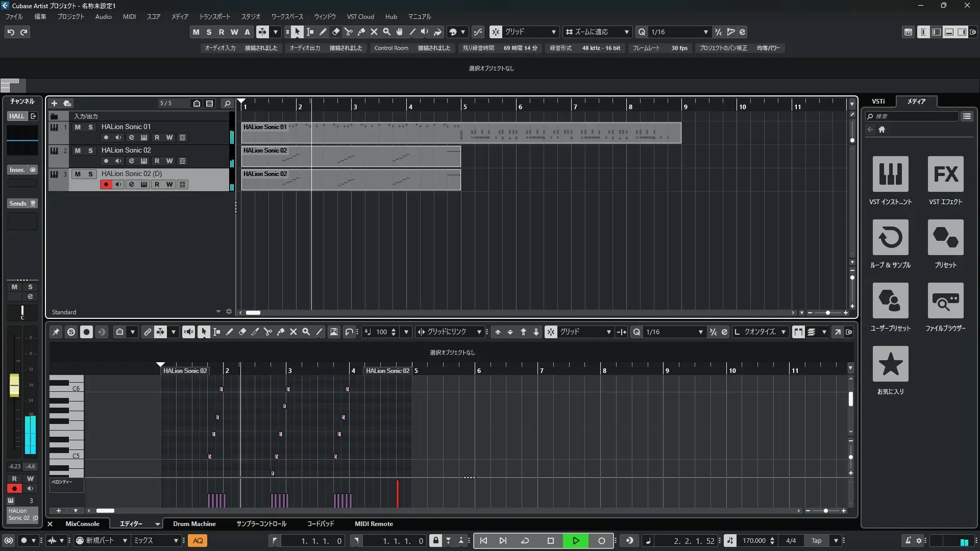Open the MIDI menu
Screen dimensions: 980x551
click(x=129, y=16)
